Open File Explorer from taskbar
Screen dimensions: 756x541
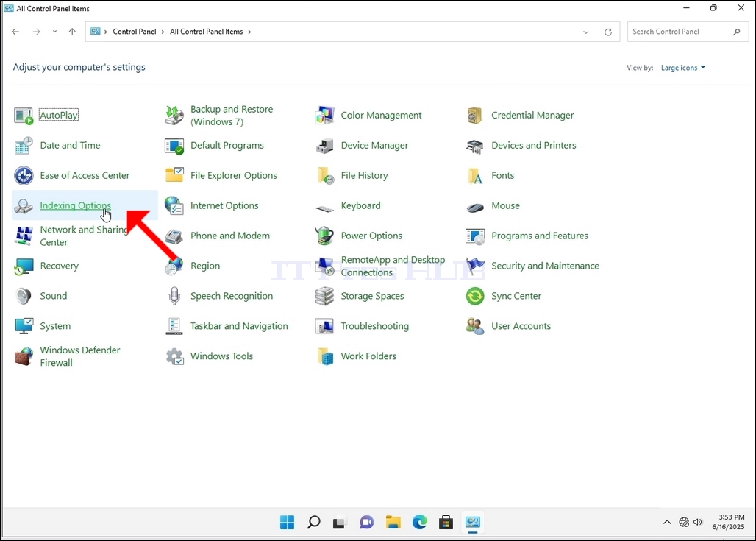[x=393, y=522]
